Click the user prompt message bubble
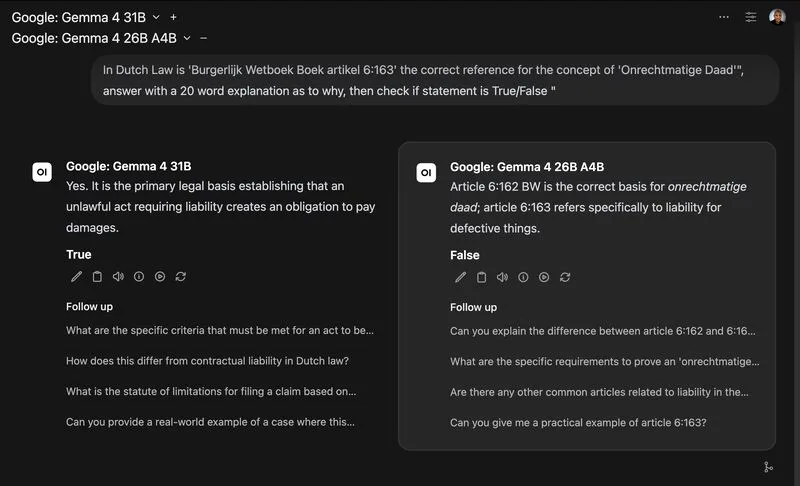This screenshot has height=486, width=800. tap(435, 80)
